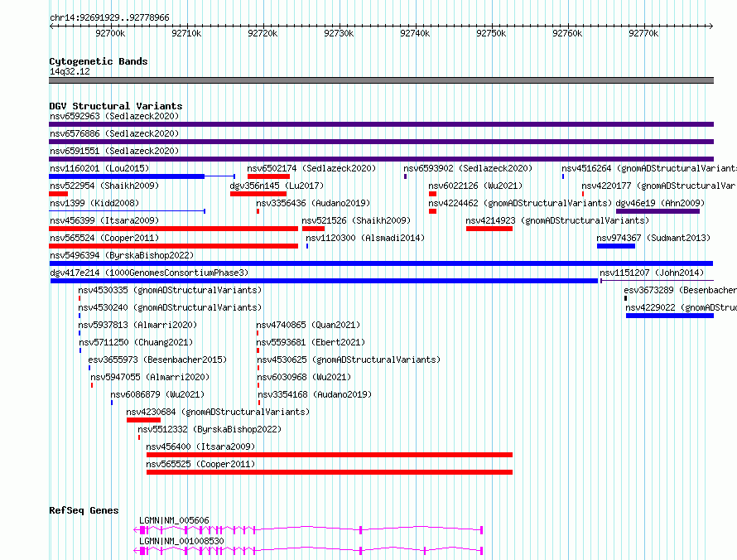Image resolution: width=737 pixels, height=560 pixels.
Task: Open dgv356n145 (Lu2017) variant label
Action: [x=277, y=186]
